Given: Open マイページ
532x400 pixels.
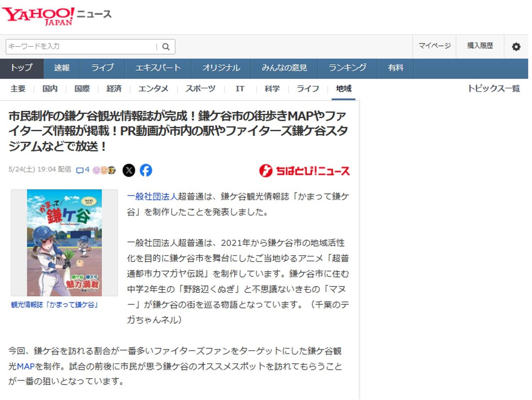Looking at the screenshot, I should click(x=434, y=46).
